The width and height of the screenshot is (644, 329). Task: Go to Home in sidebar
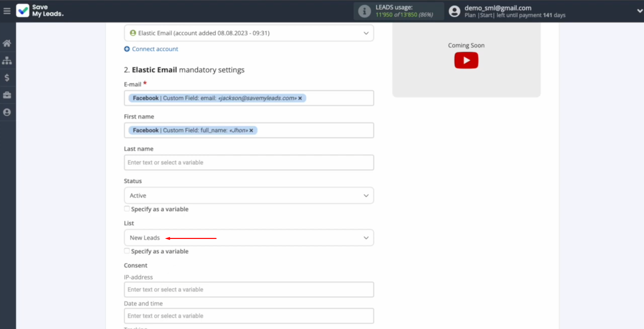point(7,43)
